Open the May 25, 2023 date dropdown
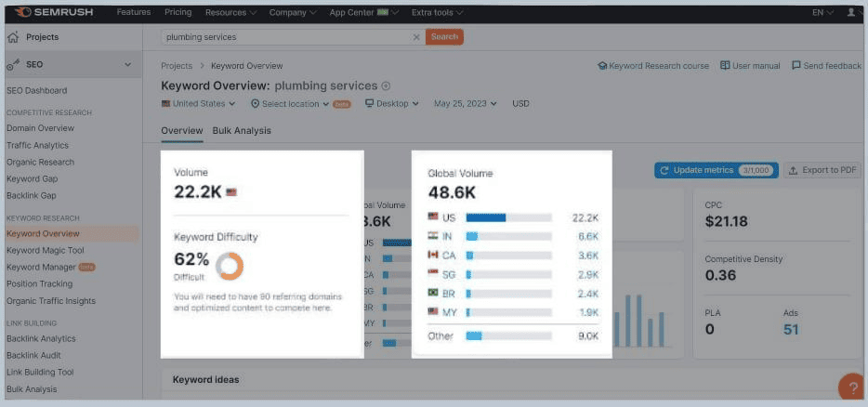The width and height of the screenshot is (868, 407). click(x=465, y=104)
